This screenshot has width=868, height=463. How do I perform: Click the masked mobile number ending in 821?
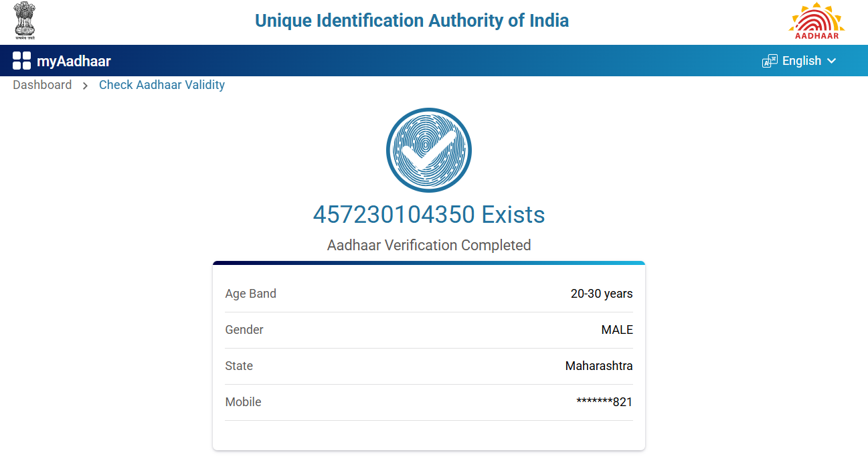604,402
